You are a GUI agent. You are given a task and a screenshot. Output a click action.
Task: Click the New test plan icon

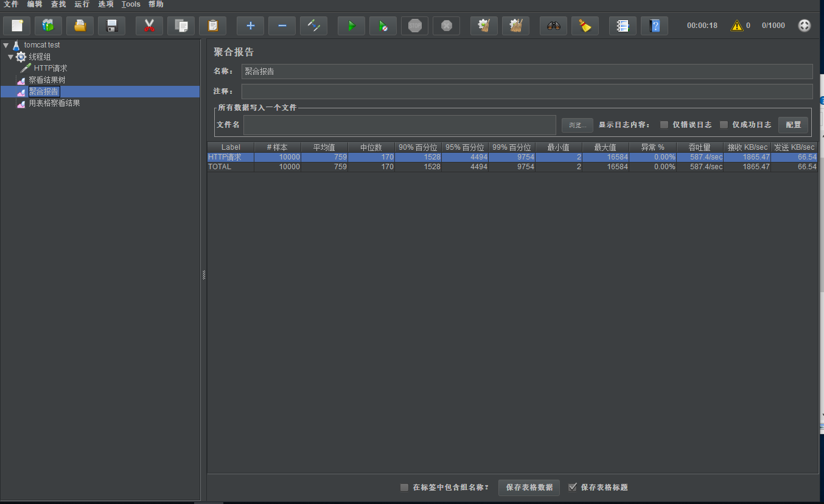[x=16, y=26]
